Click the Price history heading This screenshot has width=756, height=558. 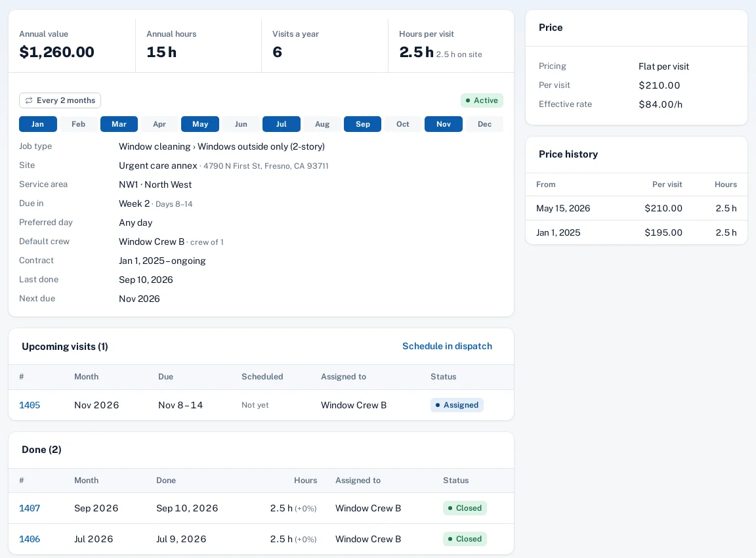pyautogui.click(x=568, y=154)
